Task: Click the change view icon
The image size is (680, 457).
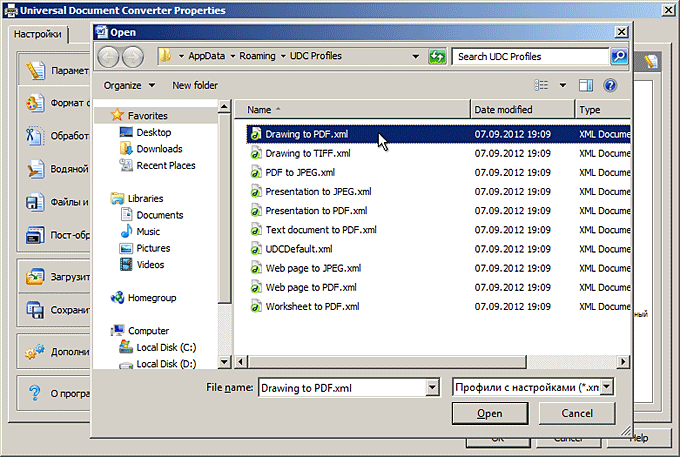Action: click(541, 85)
